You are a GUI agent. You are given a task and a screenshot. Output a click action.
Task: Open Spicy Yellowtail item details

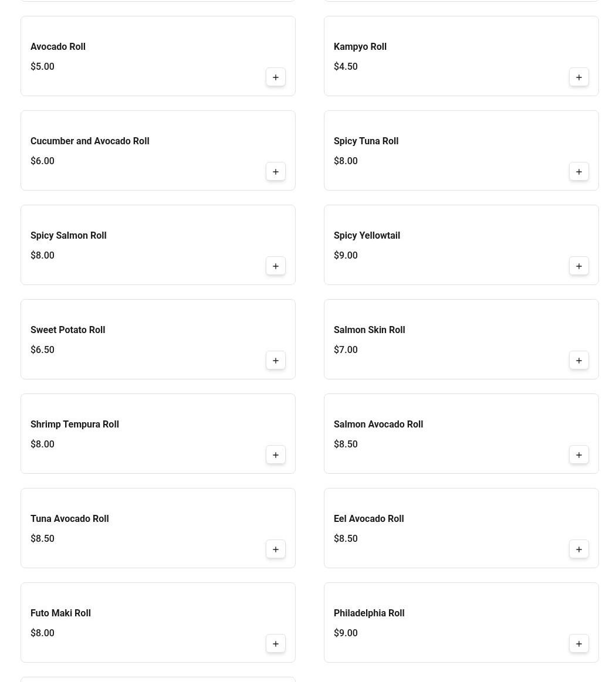(367, 235)
